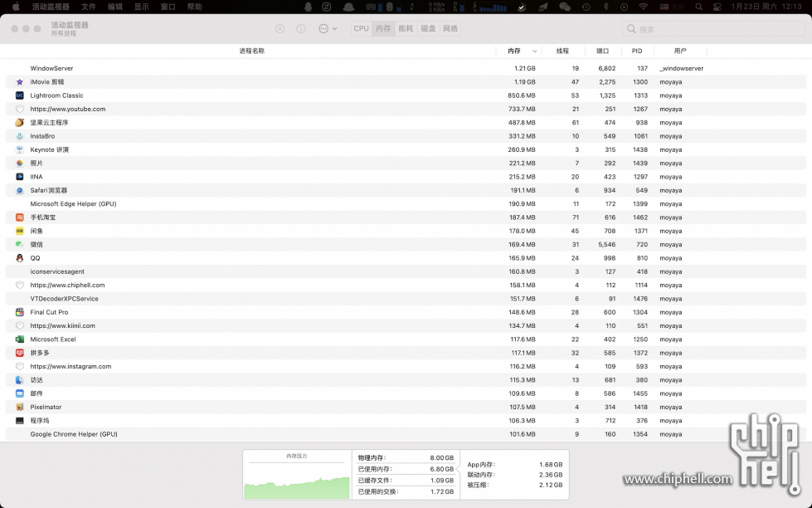The image size is (812, 508).
Task: Sort by the 端口 column header
Action: point(602,51)
